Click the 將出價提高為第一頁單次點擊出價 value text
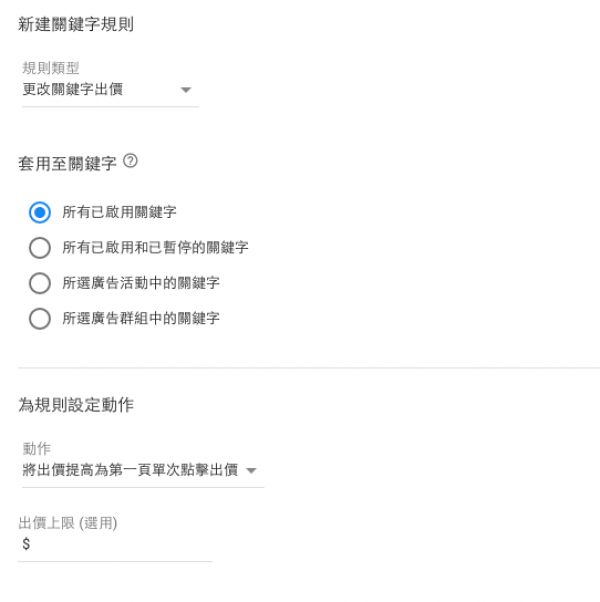Image resolution: width=600 pixels, height=602 pixels. point(130,470)
